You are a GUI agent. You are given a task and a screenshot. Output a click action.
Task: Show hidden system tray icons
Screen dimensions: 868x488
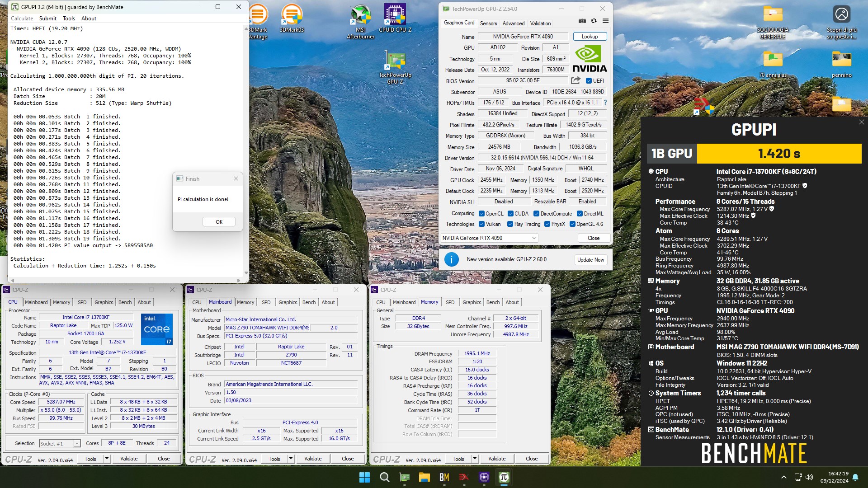click(x=783, y=477)
